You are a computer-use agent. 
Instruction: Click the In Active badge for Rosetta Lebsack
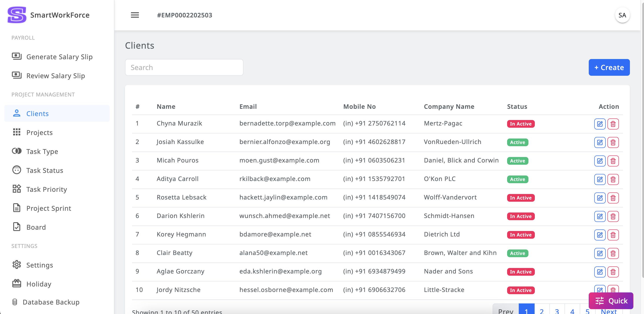pyautogui.click(x=521, y=198)
